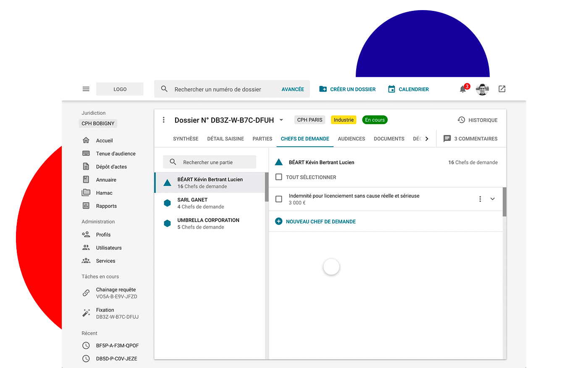Select party BÉART Kévin Bertrant Lucien
The height and width of the screenshot is (368, 588).
coord(210,183)
